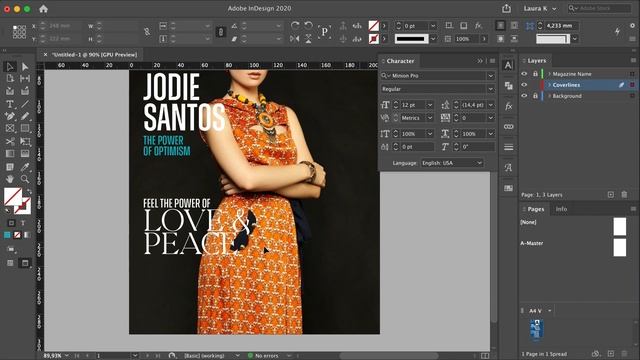Click the Adobe Stock search field
Screen dimensions: 640x360
(x=600, y=8)
